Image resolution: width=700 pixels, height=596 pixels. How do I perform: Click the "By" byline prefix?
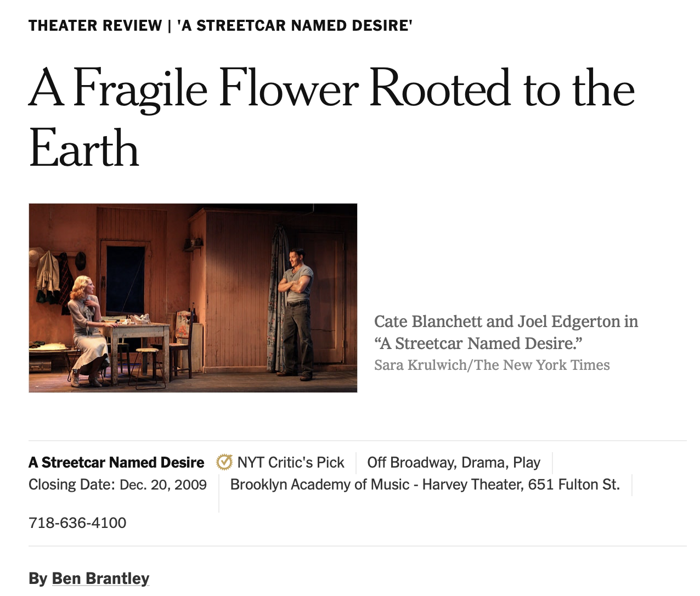click(38, 578)
